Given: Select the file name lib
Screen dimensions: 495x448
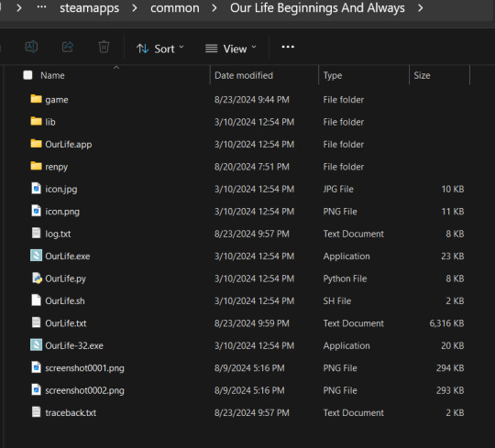Looking at the screenshot, I should [50, 122].
